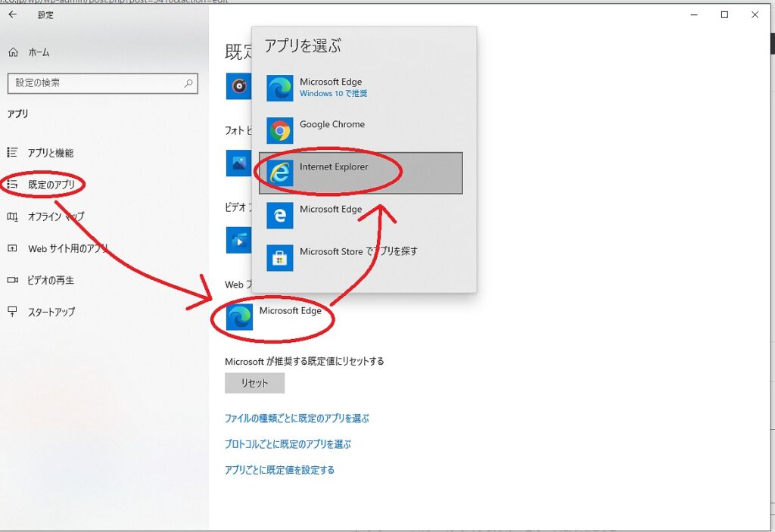Open アプリごとに既定値を設定する link
This screenshot has width=775, height=532.
tap(279, 470)
